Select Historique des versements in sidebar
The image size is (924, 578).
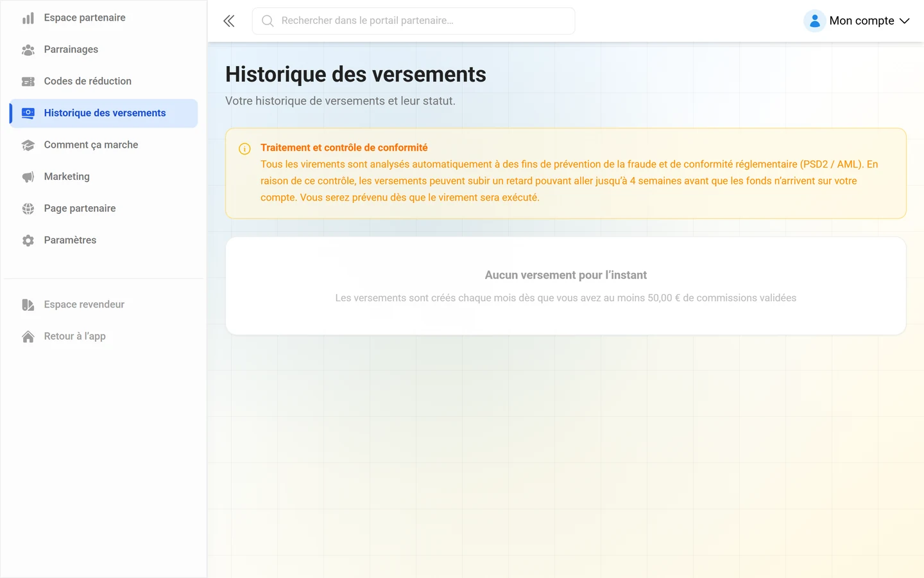(x=103, y=113)
